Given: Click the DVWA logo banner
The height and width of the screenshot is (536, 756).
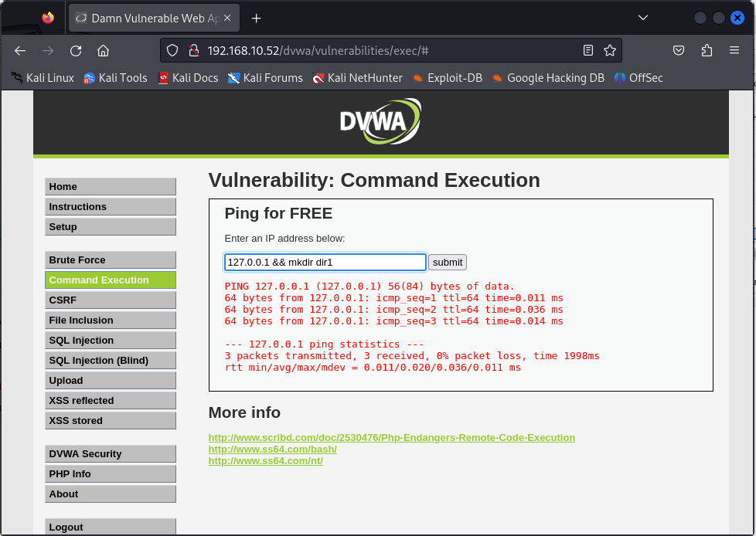Looking at the screenshot, I should (x=380, y=121).
